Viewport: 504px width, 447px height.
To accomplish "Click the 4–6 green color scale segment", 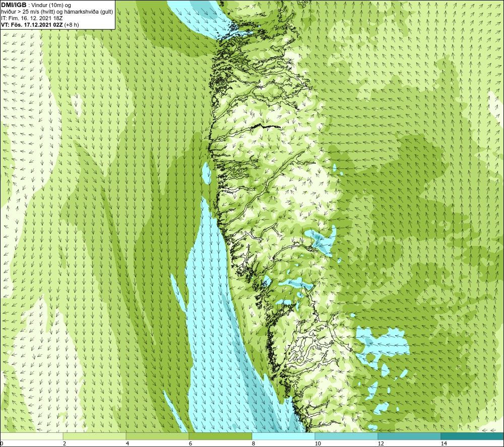I will point(157,436).
